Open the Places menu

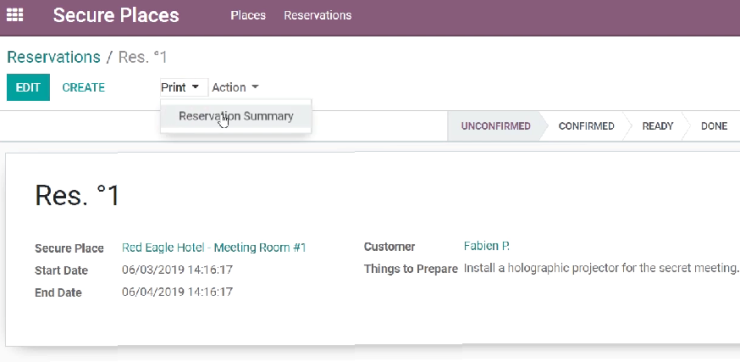248,15
